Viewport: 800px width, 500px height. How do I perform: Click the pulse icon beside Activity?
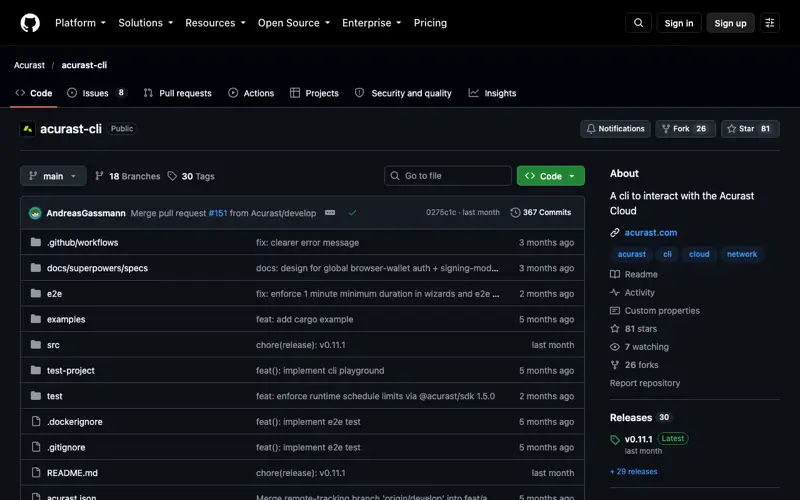pos(615,292)
